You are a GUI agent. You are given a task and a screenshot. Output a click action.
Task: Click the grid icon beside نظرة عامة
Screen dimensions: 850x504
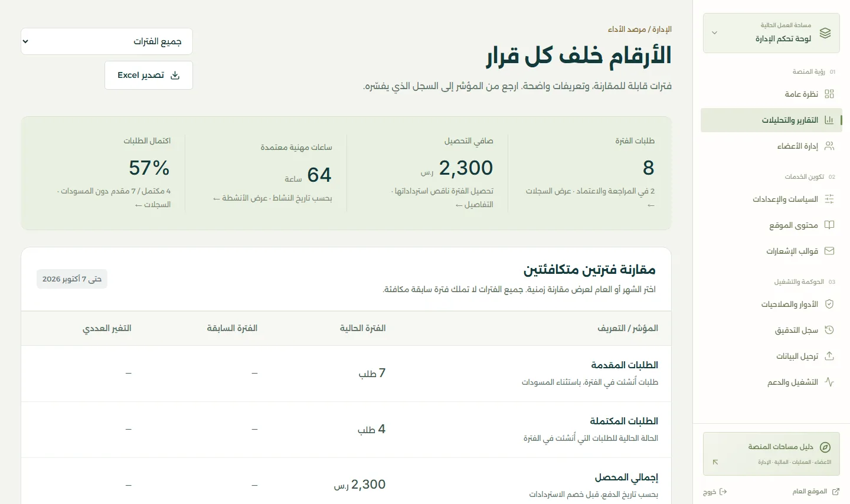tap(829, 94)
